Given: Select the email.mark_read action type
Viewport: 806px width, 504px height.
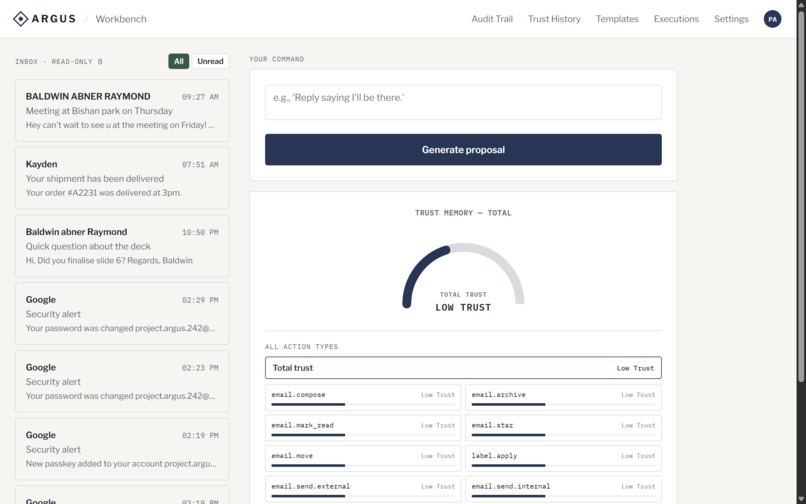Looking at the screenshot, I should click(x=363, y=428).
